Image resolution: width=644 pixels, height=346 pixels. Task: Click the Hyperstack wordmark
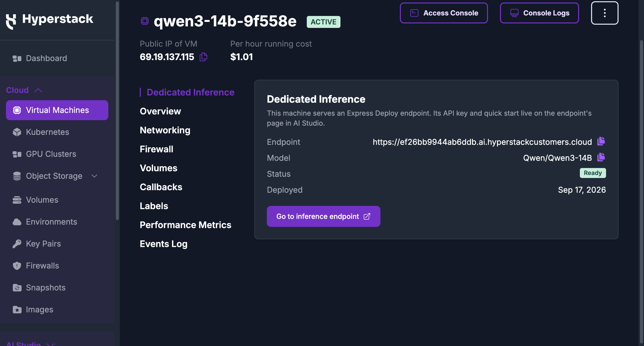pyautogui.click(x=57, y=19)
